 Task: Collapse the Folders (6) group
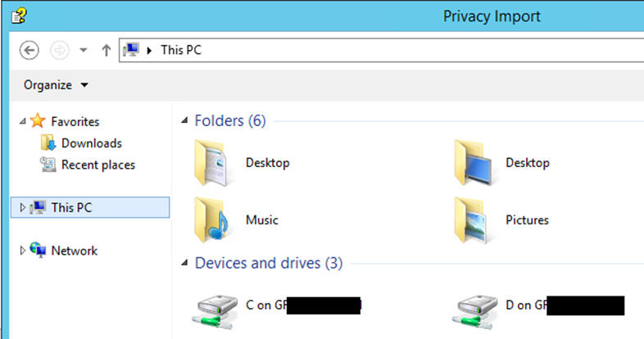[184, 121]
